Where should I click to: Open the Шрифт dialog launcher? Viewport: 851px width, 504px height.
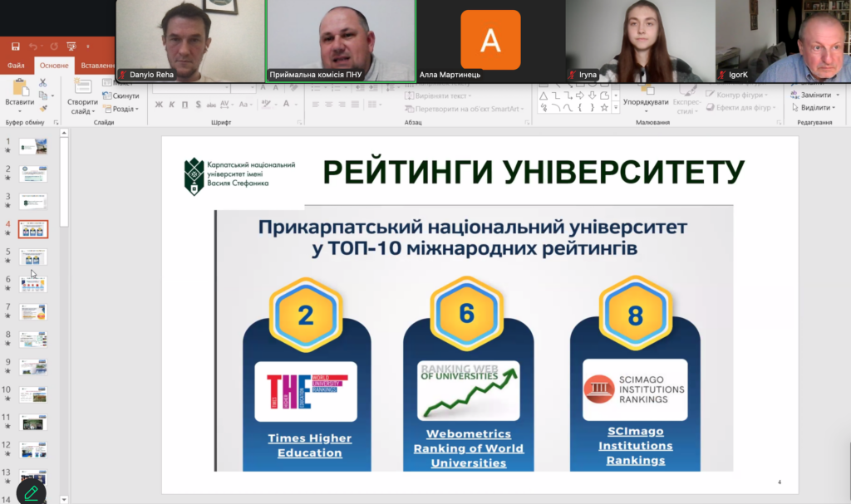tap(299, 123)
